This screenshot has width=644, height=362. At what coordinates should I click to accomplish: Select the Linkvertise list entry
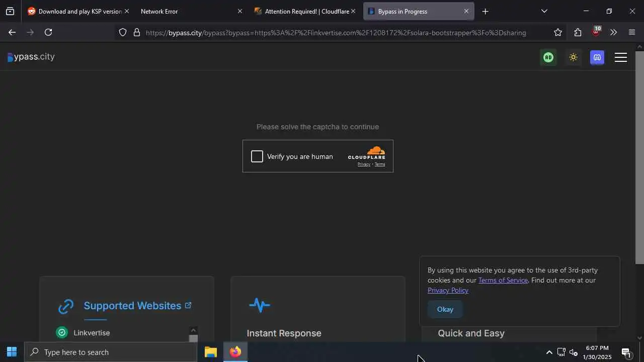[x=92, y=333]
